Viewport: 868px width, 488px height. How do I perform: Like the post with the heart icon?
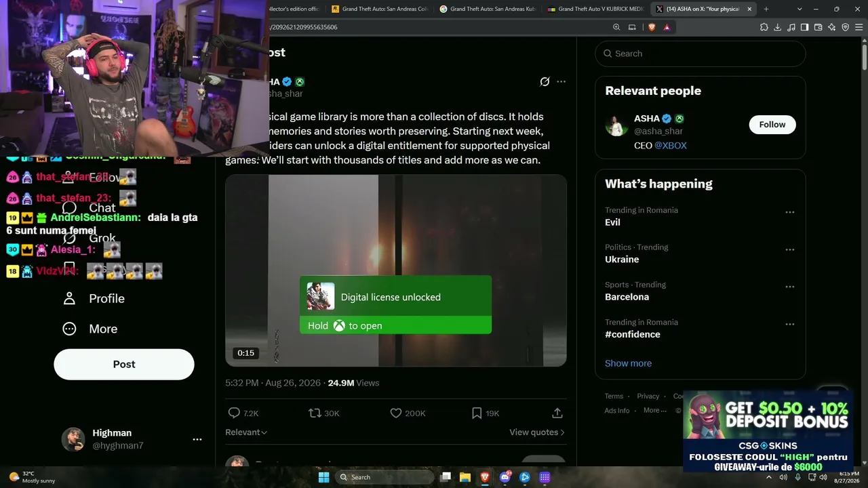(396, 413)
